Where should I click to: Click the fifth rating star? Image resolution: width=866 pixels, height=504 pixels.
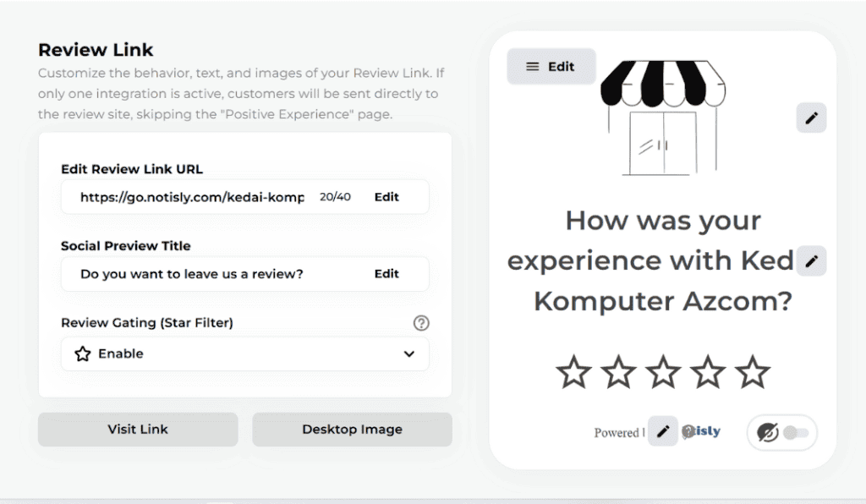pos(752,372)
